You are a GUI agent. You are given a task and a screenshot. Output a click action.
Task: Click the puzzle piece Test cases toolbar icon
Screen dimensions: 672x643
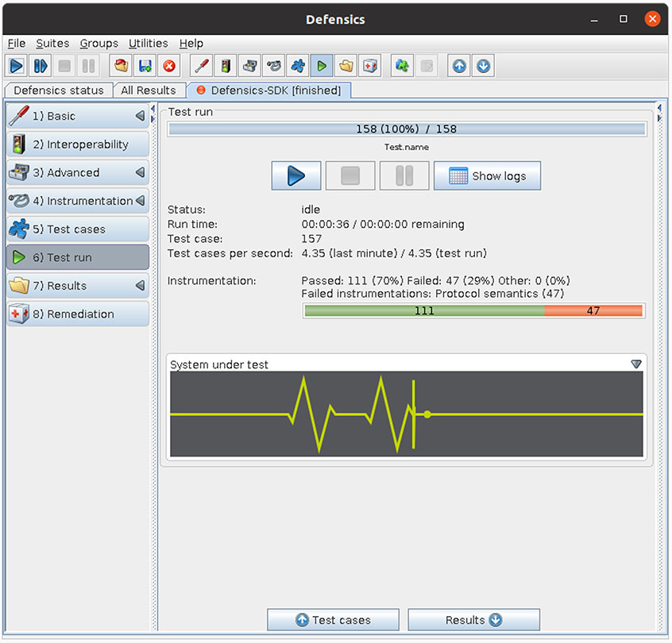point(298,66)
